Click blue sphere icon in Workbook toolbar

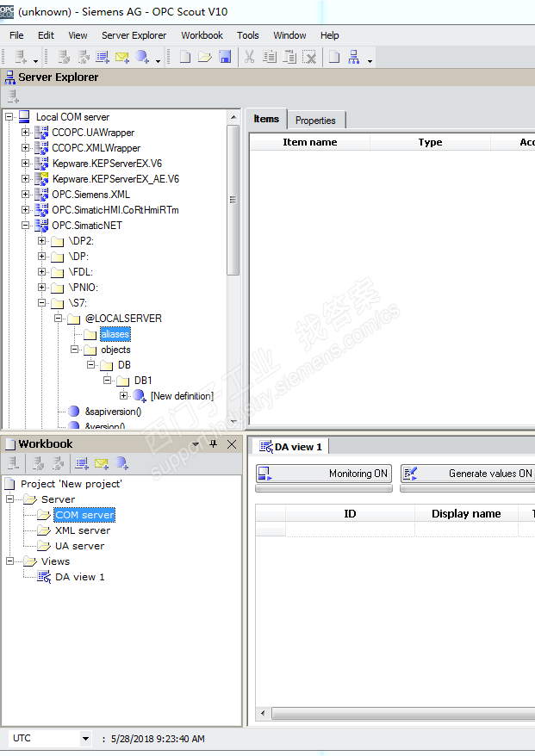(121, 463)
